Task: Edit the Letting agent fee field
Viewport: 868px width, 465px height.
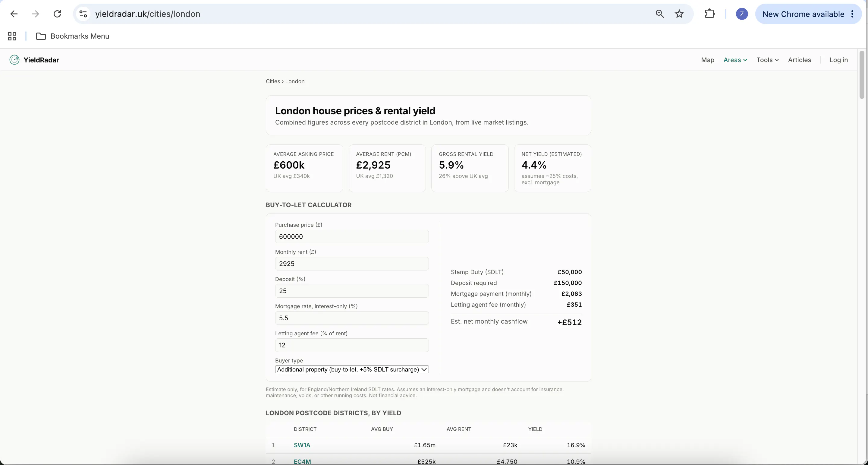Action: coord(352,345)
